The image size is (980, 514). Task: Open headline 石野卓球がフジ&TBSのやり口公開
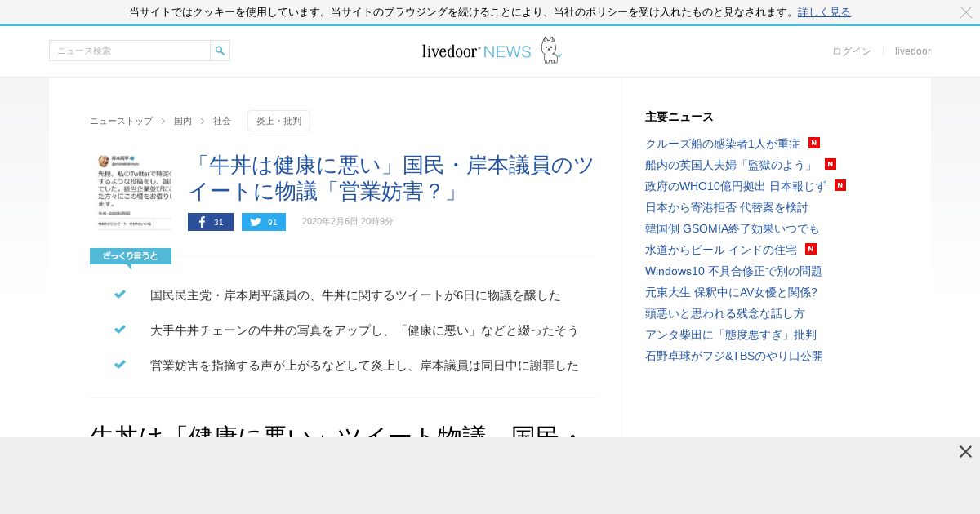(734, 356)
